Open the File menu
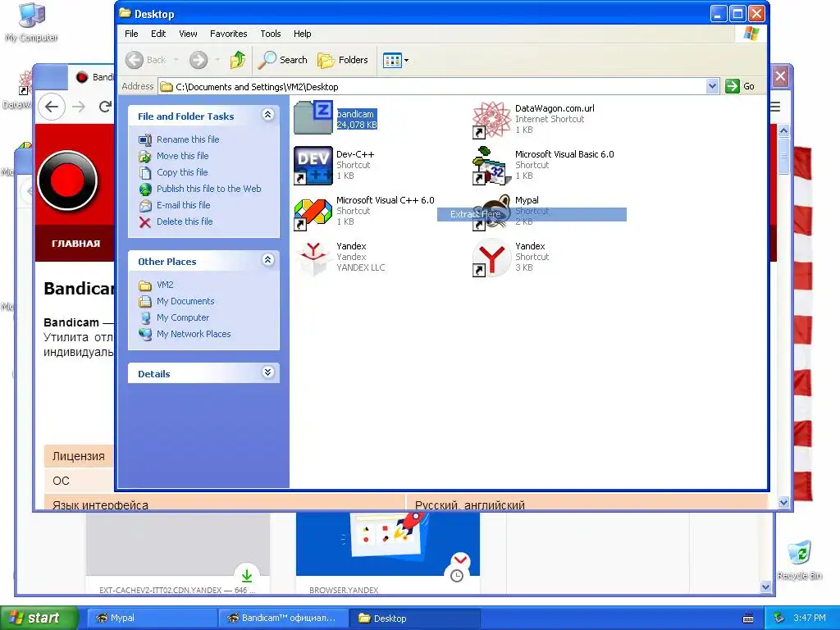Image resolution: width=840 pixels, height=630 pixels. pyautogui.click(x=131, y=34)
